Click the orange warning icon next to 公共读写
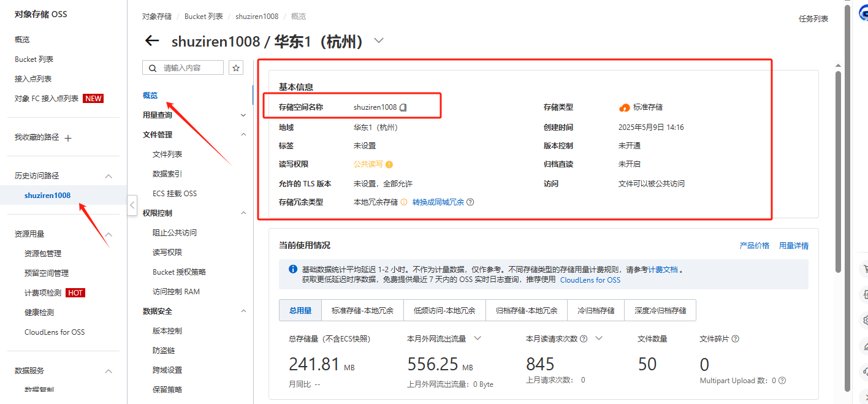Viewport: 868px width, 404px height. tap(389, 164)
